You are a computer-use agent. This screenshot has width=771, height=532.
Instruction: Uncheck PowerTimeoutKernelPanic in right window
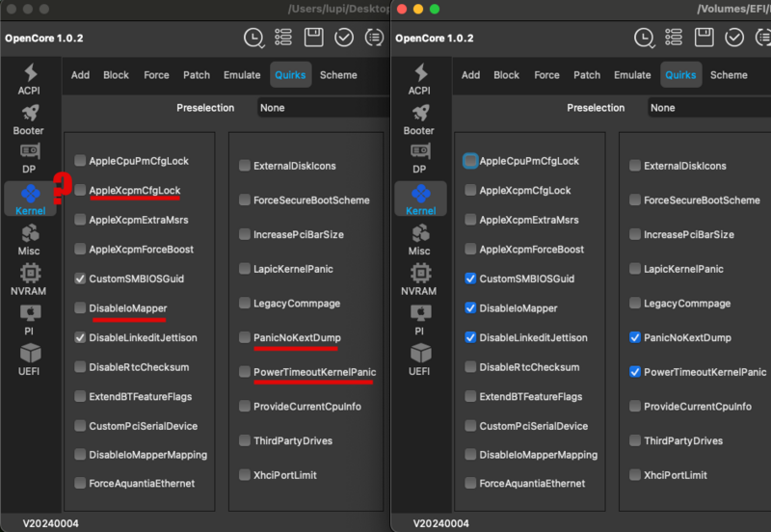pyautogui.click(x=635, y=372)
